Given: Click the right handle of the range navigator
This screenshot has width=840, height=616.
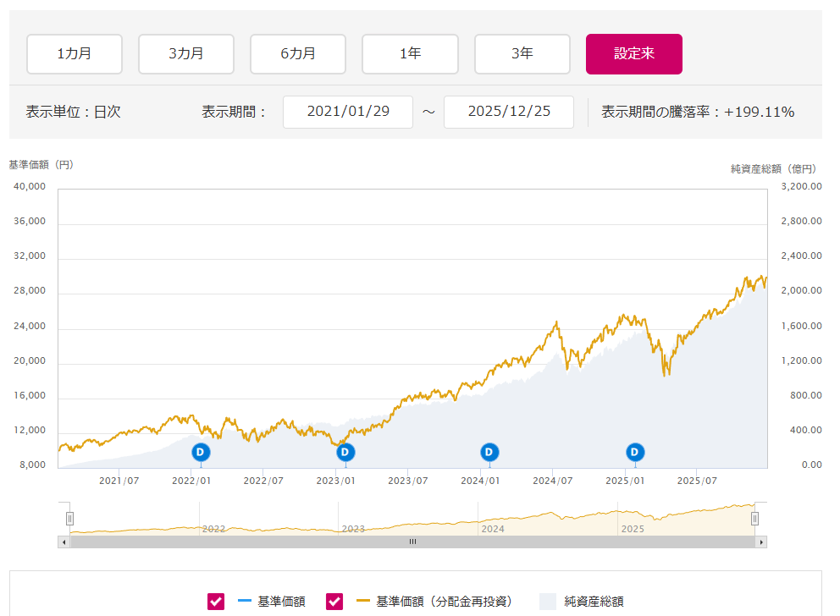Looking at the screenshot, I should coord(754,518).
